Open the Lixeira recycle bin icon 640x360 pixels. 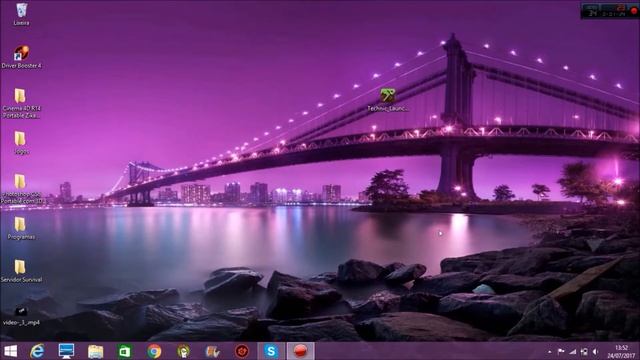point(21,13)
